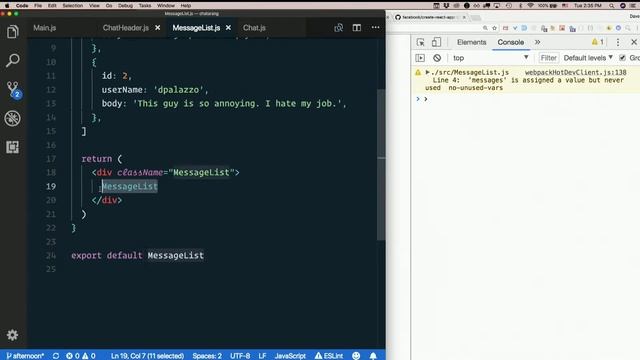Screen dimensions: 640x360
Task: Open the Default levels dropdown
Action: [x=588, y=58]
